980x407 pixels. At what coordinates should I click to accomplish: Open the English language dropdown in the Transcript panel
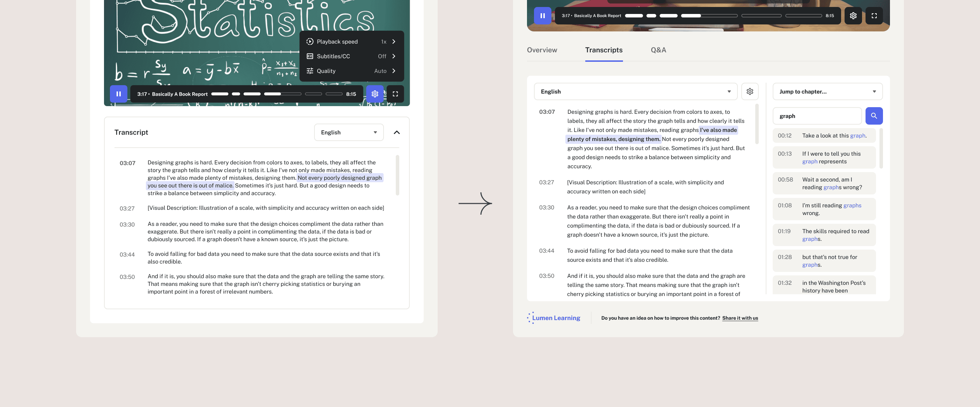(x=348, y=132)
